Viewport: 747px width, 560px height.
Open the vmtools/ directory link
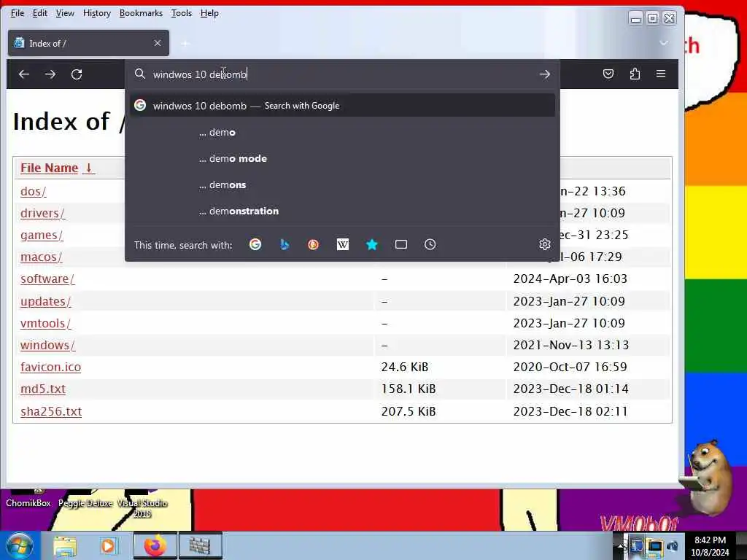tap(45, 323)
